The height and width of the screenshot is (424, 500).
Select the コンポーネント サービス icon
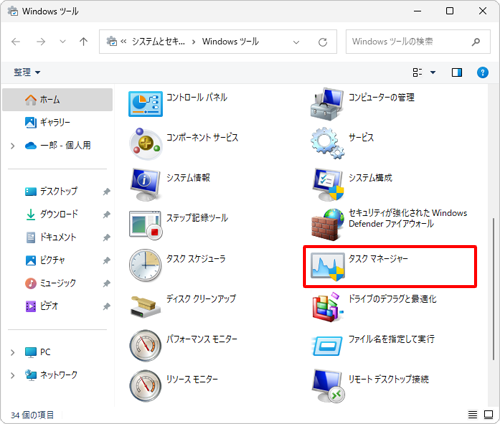click(x=146, y=144)
